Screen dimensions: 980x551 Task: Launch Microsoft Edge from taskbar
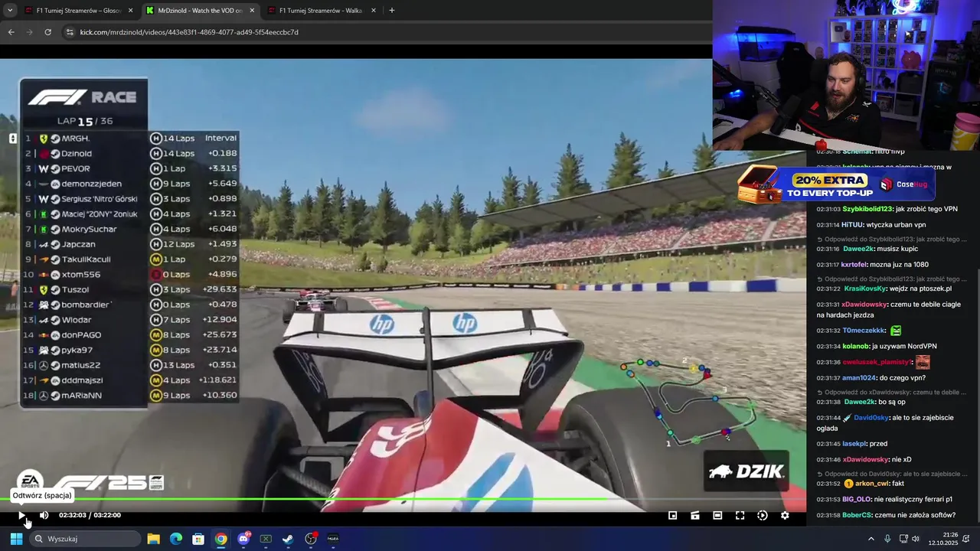175,539
